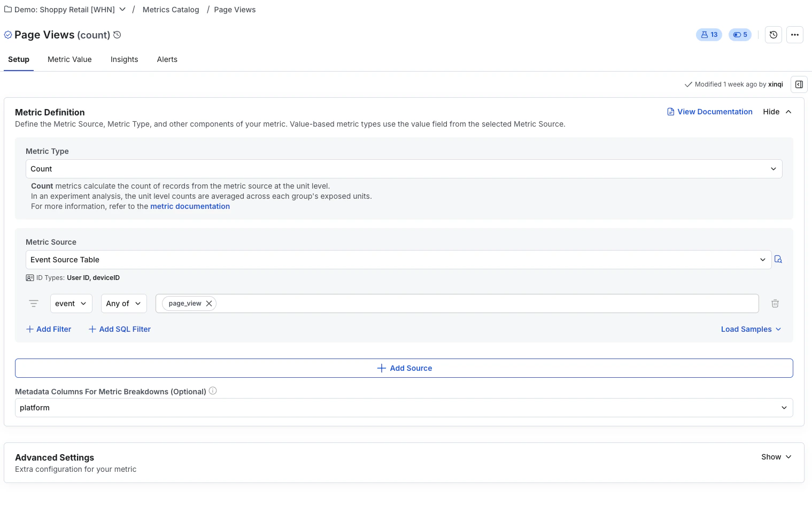
Task: Click the badge showing 5 views
Action: (740, 34)
